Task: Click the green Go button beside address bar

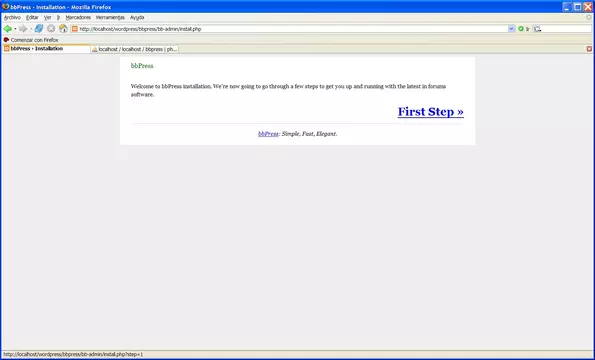Action: (524, 29)
